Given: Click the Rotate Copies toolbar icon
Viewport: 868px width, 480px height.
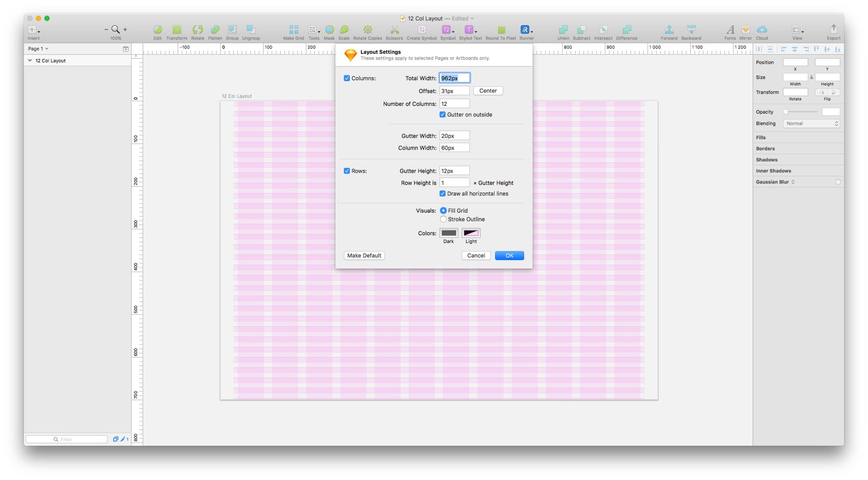Looking at the screenshot, I should coord(368,30).
